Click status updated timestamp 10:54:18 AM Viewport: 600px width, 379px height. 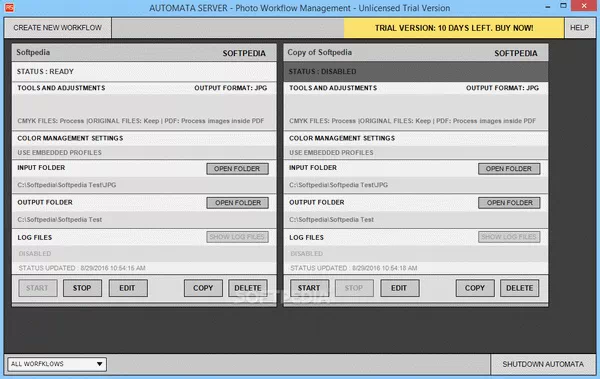(x=354, y=268)
